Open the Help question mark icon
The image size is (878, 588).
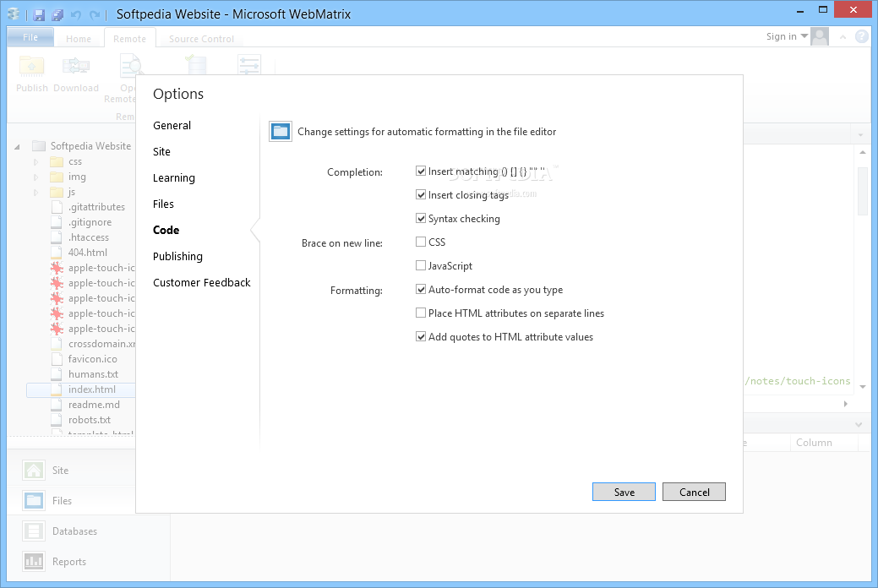862,36
